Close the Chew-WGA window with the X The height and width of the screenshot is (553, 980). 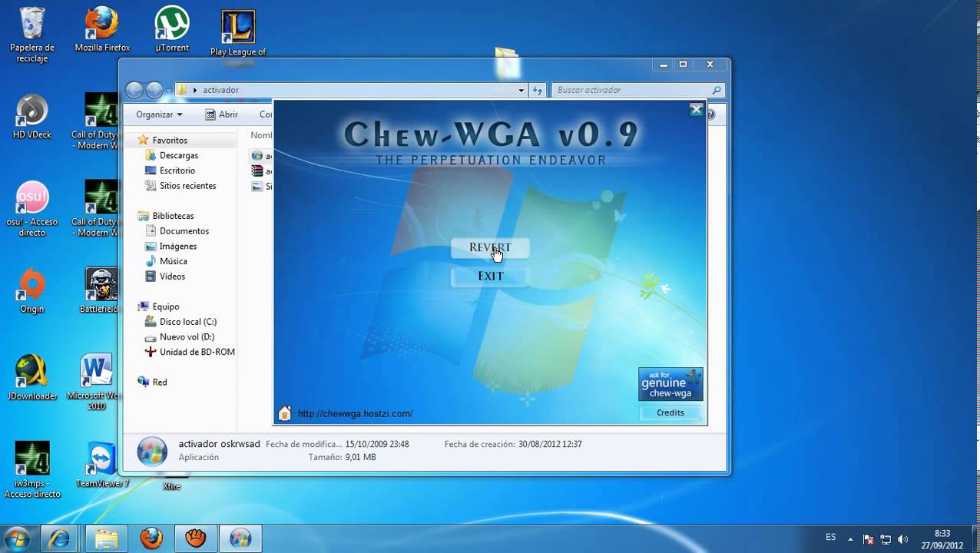point(696,110)
